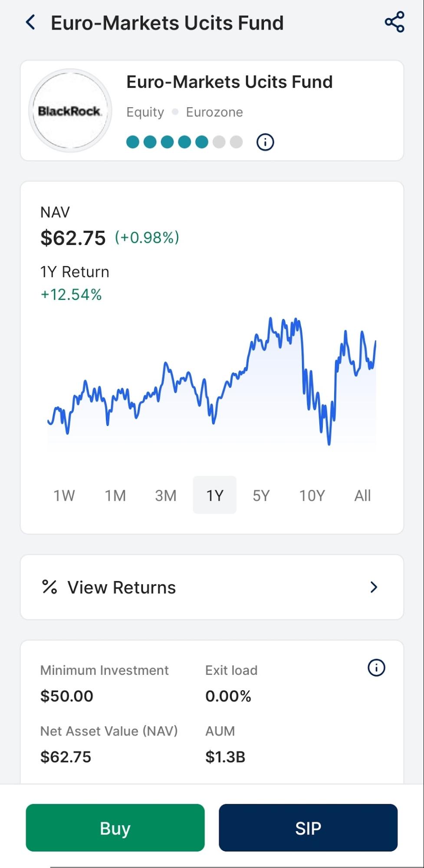The image size is (424, 868).
Task: Show the All time chart range
Action: (362, 495)
